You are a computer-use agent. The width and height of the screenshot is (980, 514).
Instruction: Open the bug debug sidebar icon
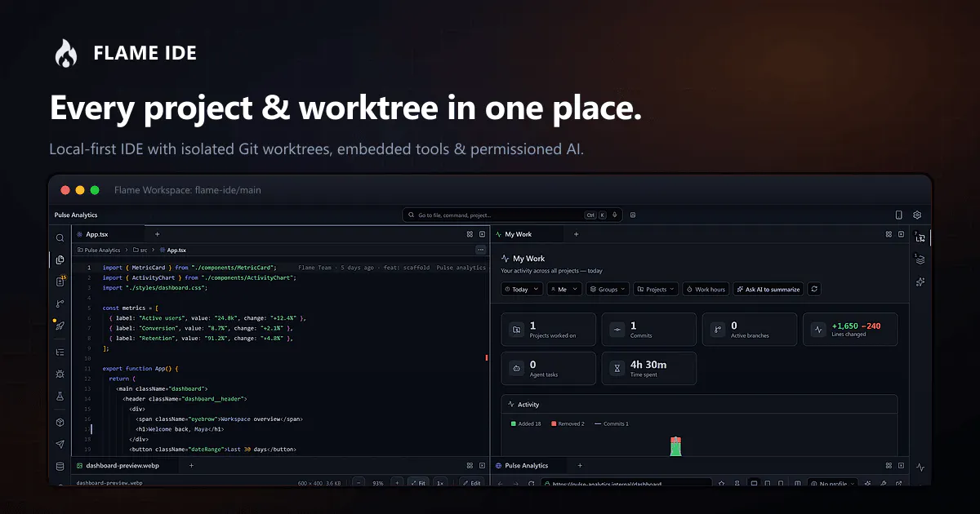tap(60, 374)
